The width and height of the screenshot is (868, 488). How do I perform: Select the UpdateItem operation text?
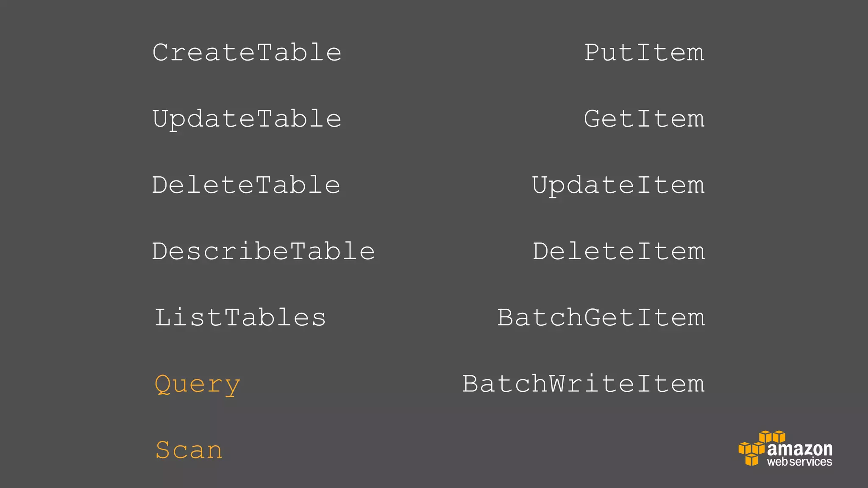pos(618,185)
